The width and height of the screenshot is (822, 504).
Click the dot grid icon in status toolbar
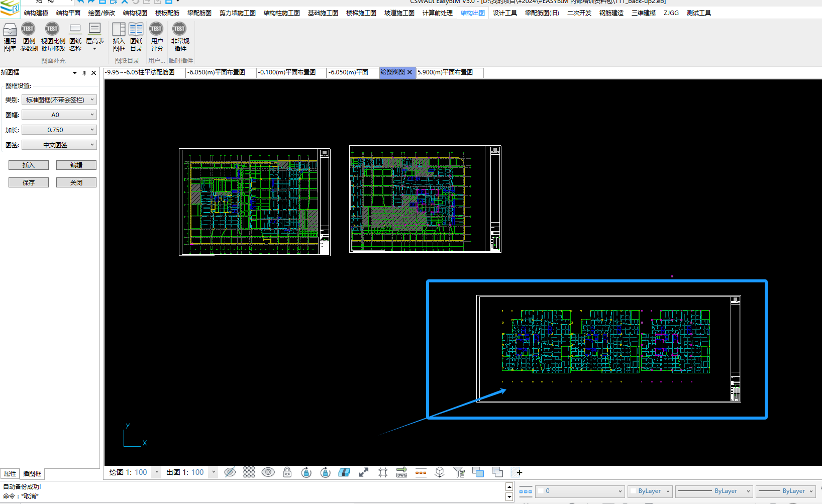tap(249, 472)
